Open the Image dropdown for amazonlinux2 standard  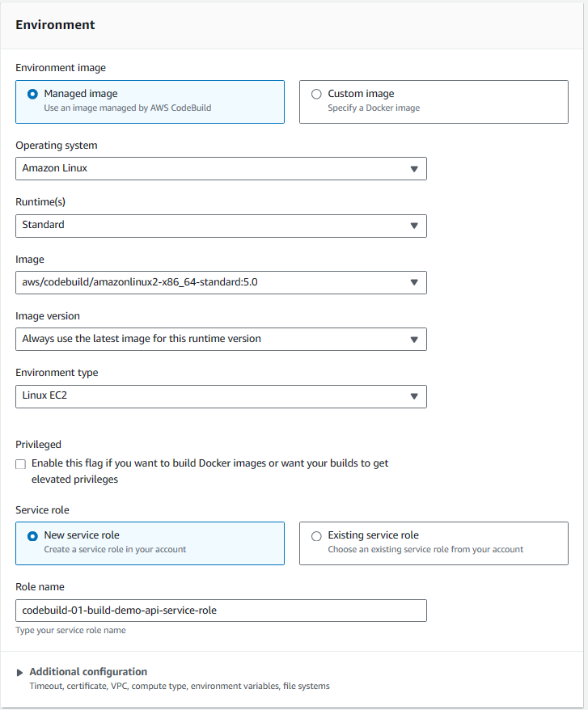[221, 282]
